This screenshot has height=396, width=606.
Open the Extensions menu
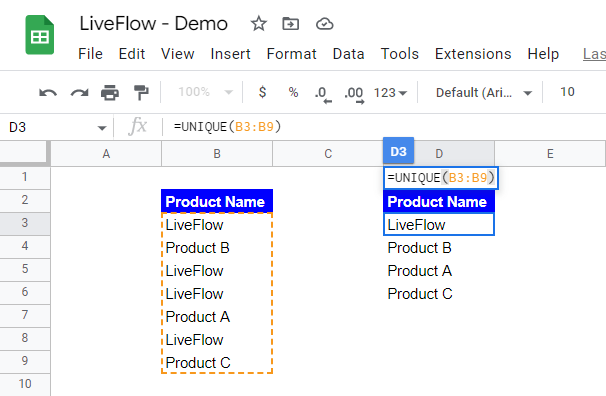[473, 54]
